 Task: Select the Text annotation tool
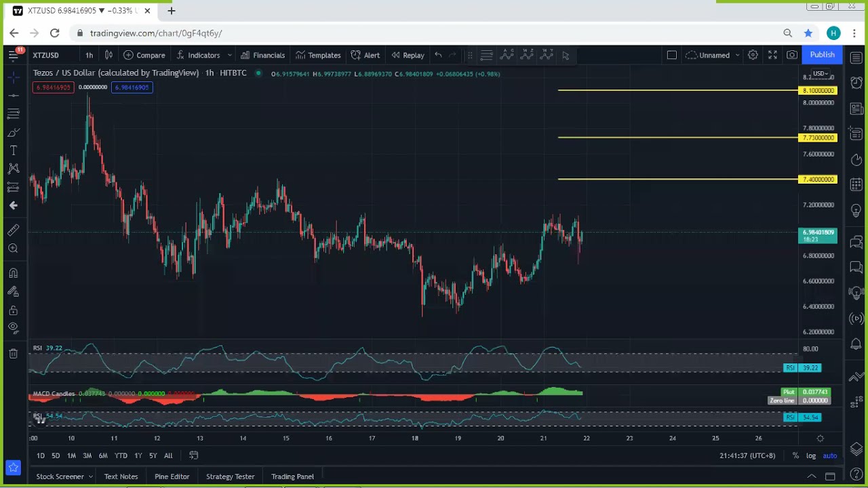[14, 150]
